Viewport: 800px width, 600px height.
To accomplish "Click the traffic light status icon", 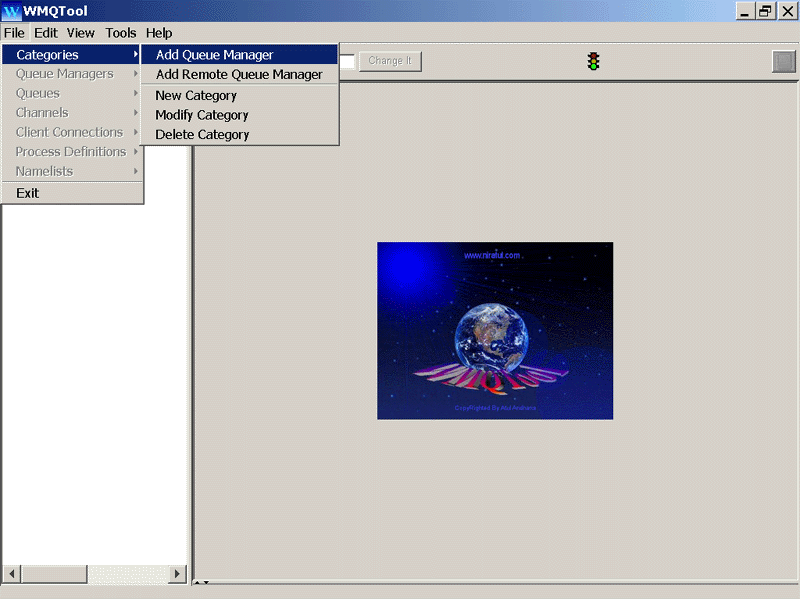I will (x=593, y=61).
